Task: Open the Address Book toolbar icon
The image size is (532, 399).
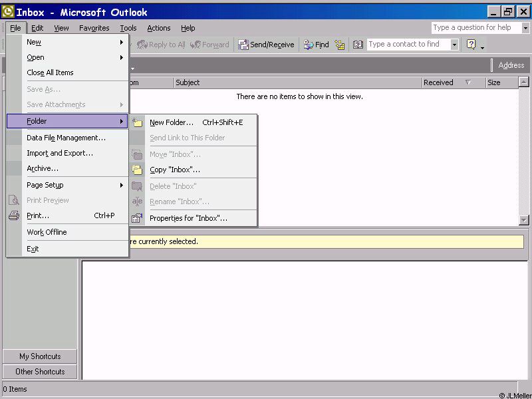Action: tap(358, 45)
